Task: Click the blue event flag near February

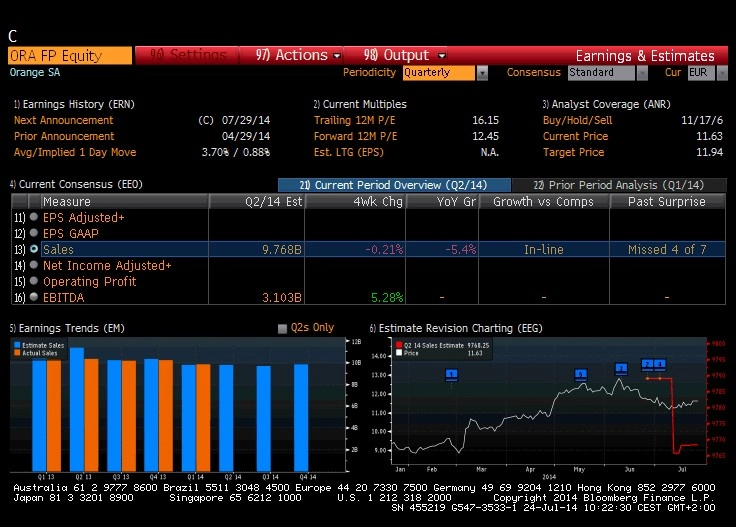Action: pyautogui.click(x=451, y=375)
